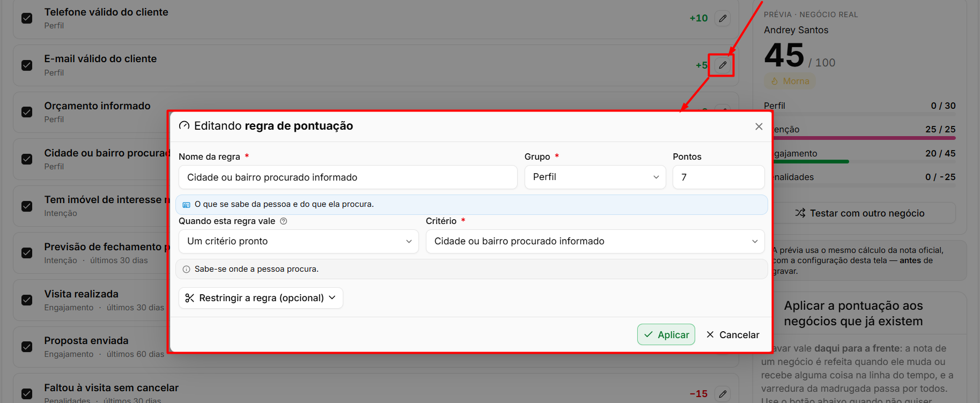
Task: Open the Um critério pronto dropdown
Action: pos(298,242)
